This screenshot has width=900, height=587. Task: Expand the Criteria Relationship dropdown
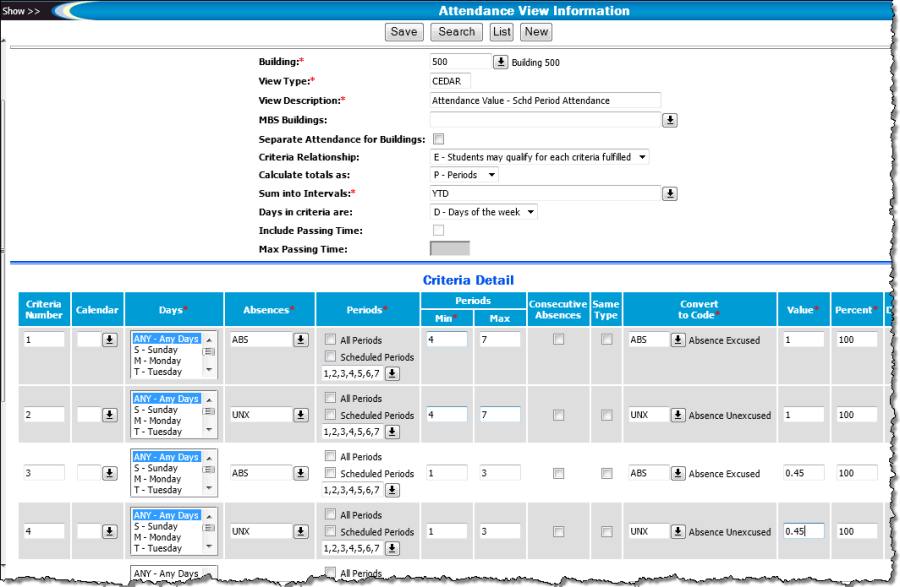539,157
